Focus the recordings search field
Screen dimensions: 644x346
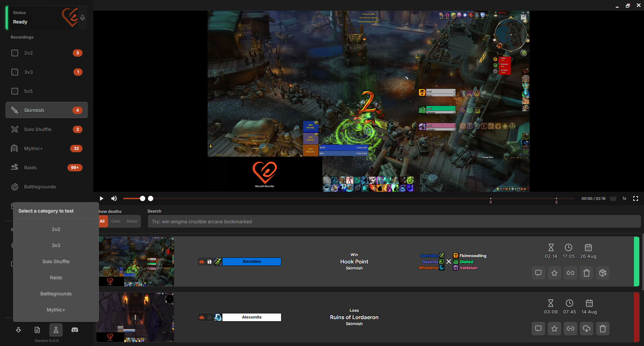tap(394, 222)
